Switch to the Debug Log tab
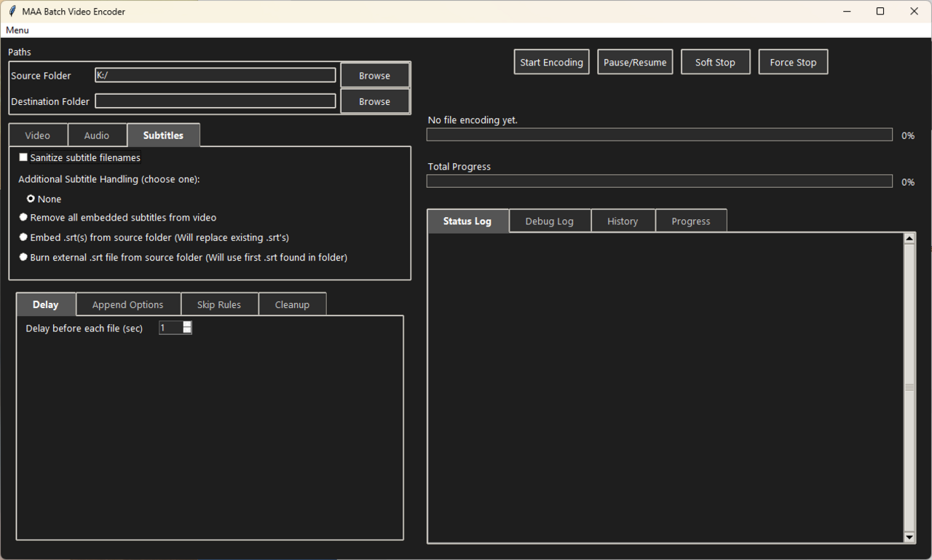 [550, 221]
